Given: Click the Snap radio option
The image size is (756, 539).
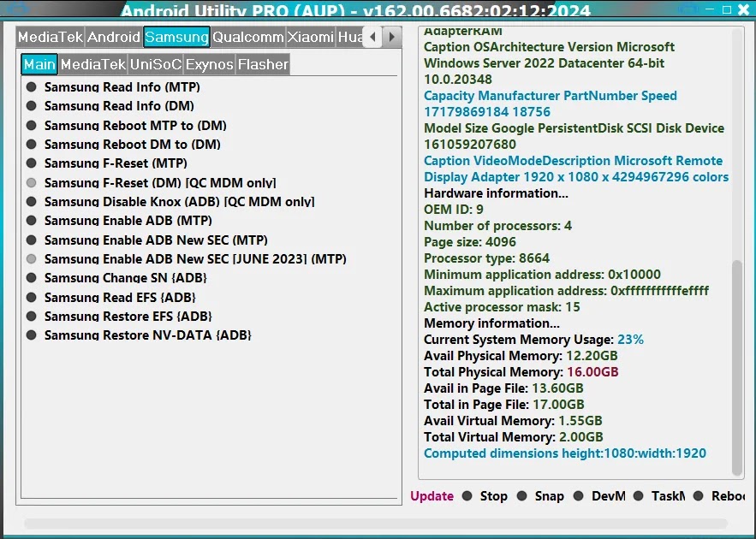Looking at the screenshot, I should click(x=540, y=496).
